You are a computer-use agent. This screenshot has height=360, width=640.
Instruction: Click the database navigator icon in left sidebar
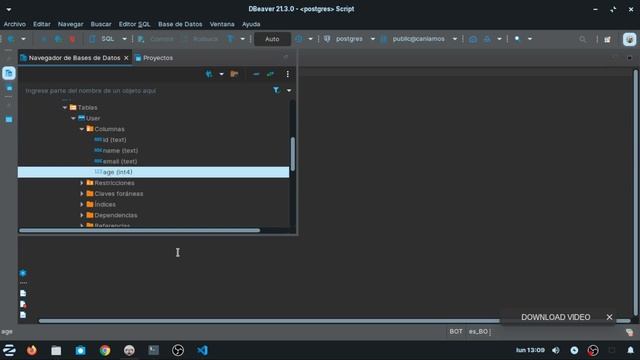point(9,73)
